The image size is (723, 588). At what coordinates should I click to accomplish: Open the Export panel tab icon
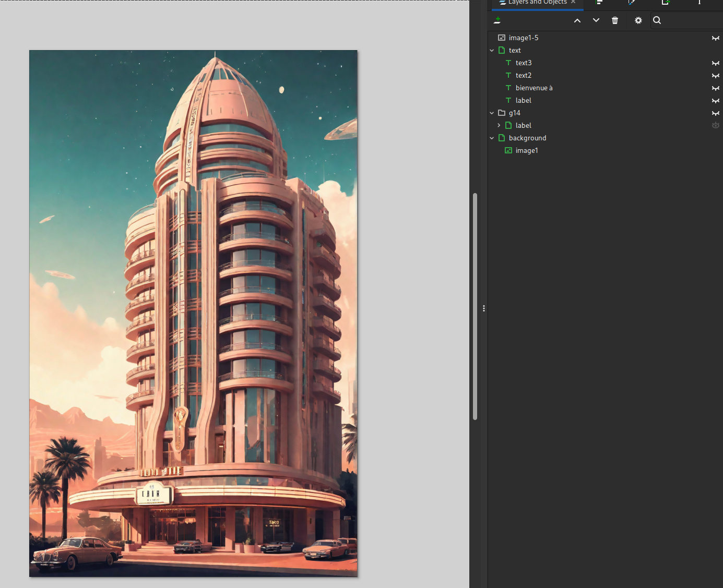click(666, 3)
